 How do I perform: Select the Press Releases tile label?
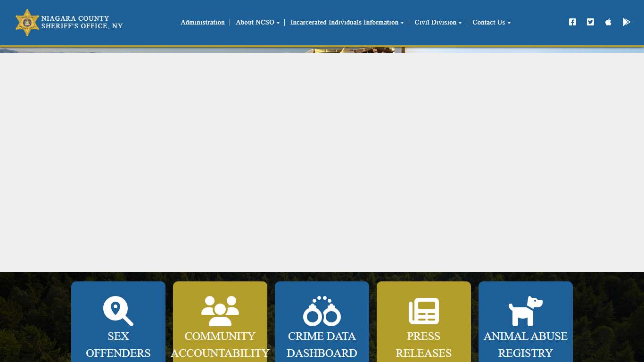click(423, 345)
